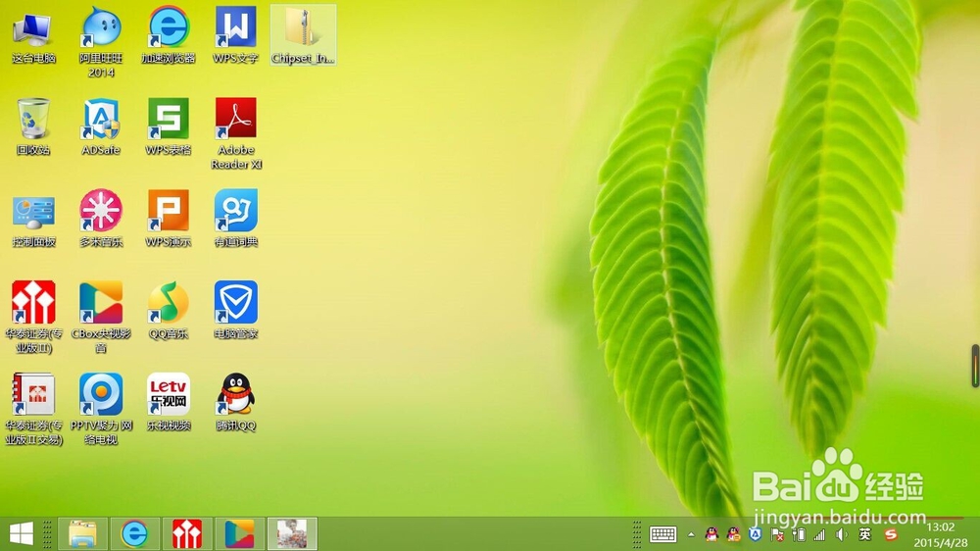Screen dimensions: 980x551
Task: Click the battery power tray icon
Action: (798, 534)
